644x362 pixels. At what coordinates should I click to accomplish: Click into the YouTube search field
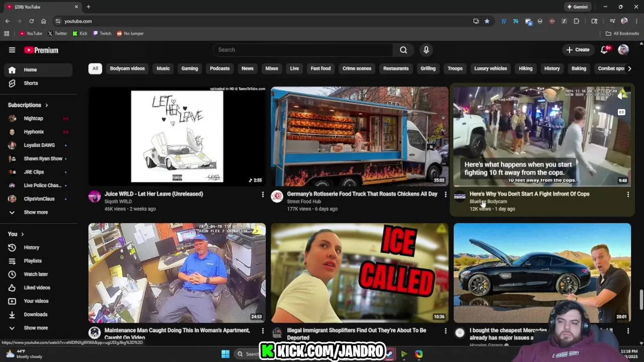coord(303,50)
